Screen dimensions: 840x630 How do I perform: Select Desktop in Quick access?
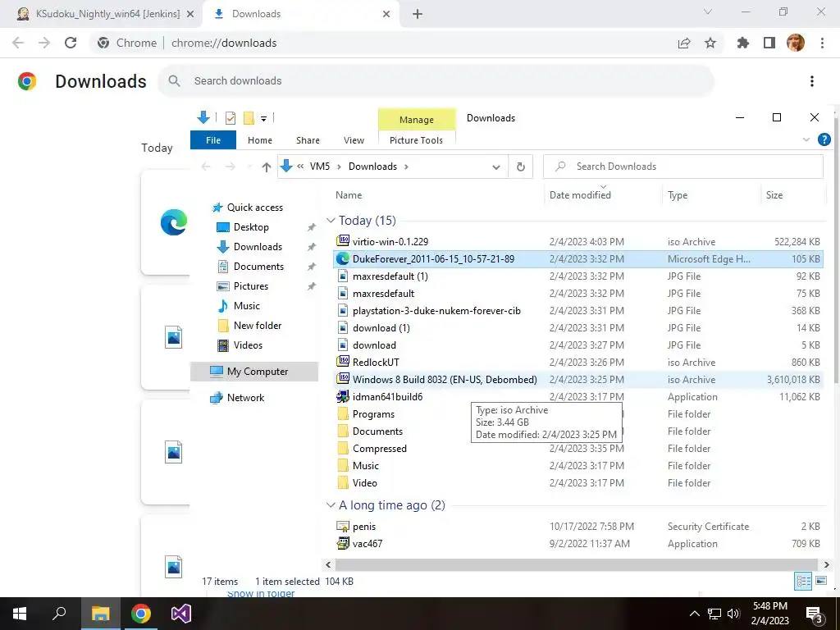point(251,227)
